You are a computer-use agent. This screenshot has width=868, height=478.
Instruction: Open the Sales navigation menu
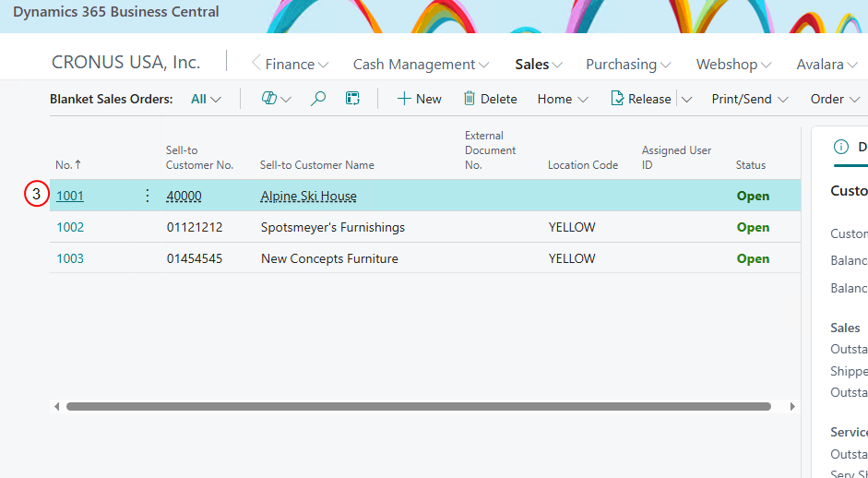tap(539, 65)
